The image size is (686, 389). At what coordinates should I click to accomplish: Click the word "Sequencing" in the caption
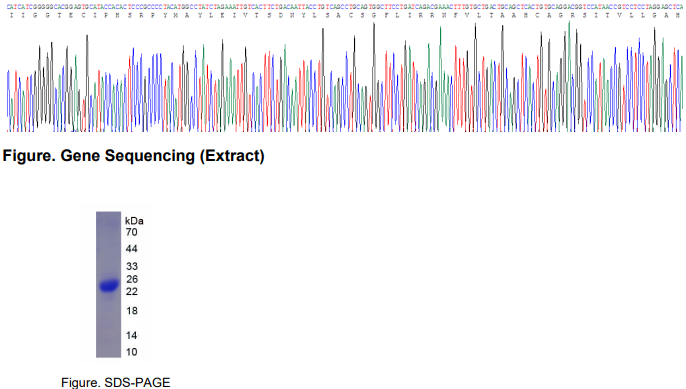pyautogui.click(x=150, y=156)
